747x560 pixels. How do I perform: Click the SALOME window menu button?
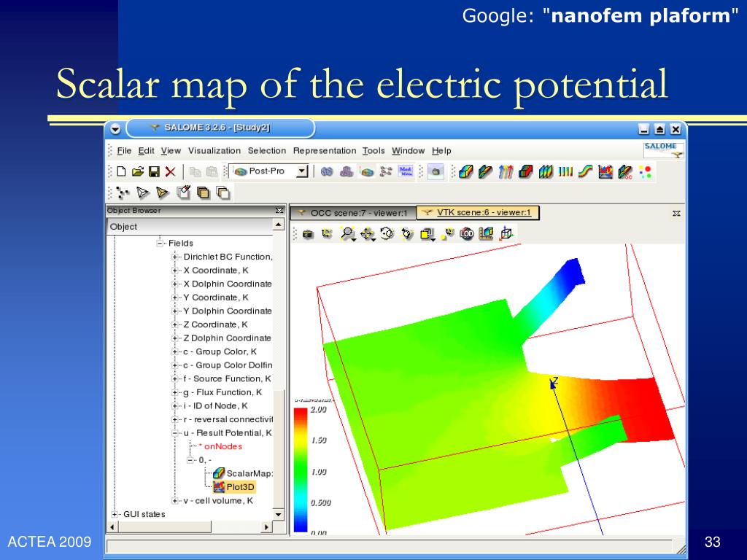[x=115, y=129]
